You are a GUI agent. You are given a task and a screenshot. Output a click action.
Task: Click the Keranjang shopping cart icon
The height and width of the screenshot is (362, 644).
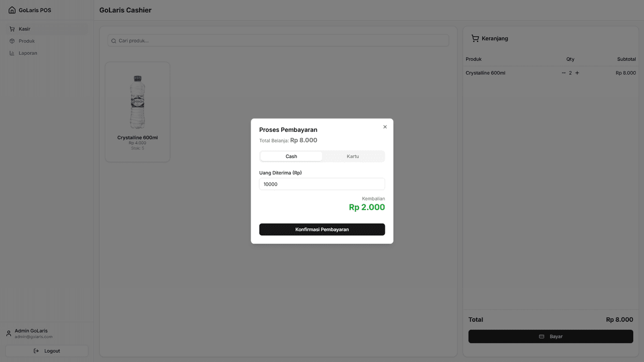tap(475, 38)
